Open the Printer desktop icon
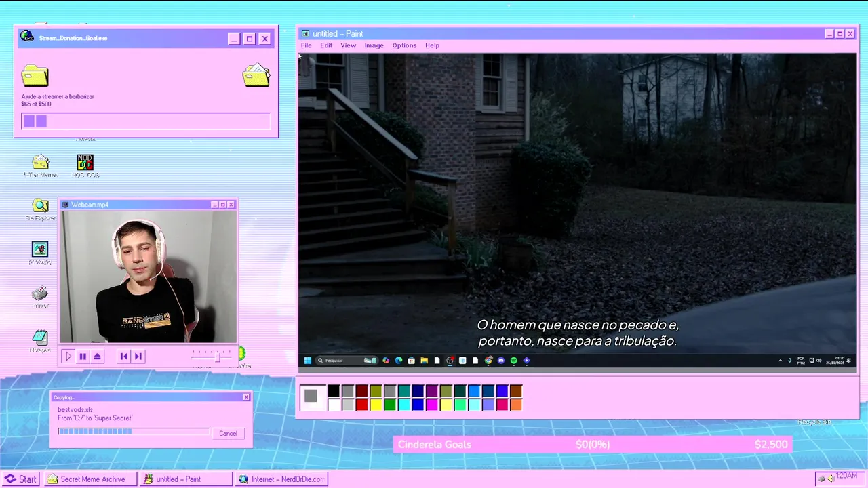This screenshot has width=868, height=488. pos(40,297)
